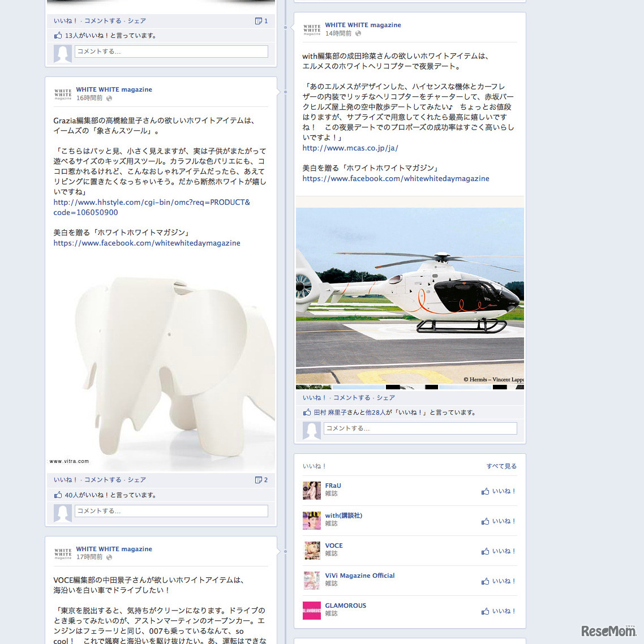Screen dimensions: 644x644
Task: Click 17時間前 timestamp
Action: coord(89,557)
